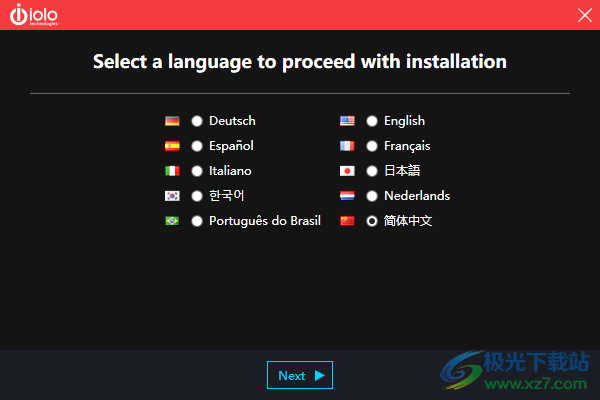Click the Português do Brasil label

(x=265, y=221)
